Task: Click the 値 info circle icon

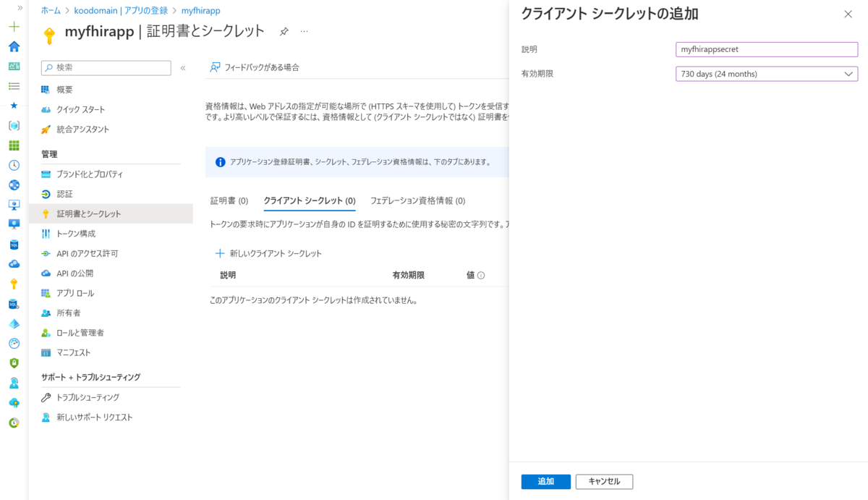Action: point(481,276)
